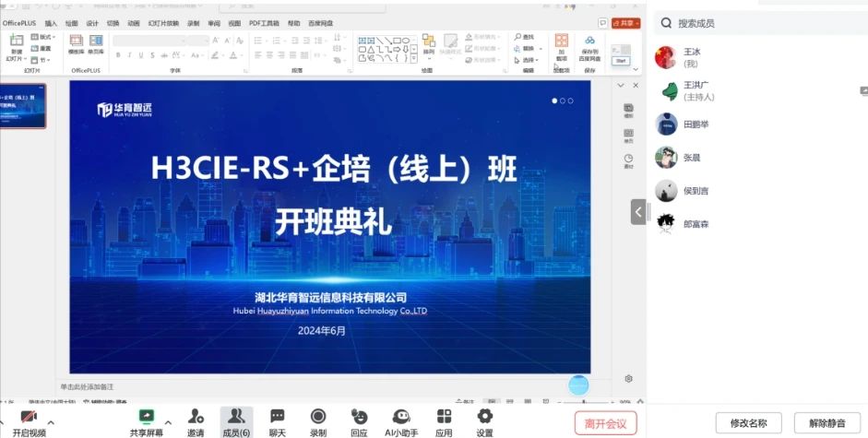This screenshot has height=438, width=868.
Task: Click the 单击此处添加备注 notes area
Action: 88,386
